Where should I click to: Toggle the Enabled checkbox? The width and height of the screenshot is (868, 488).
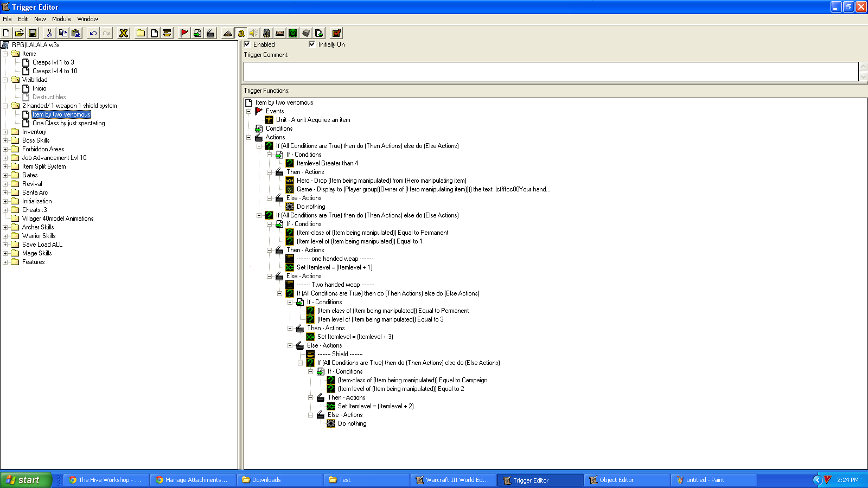coord(247,44)
